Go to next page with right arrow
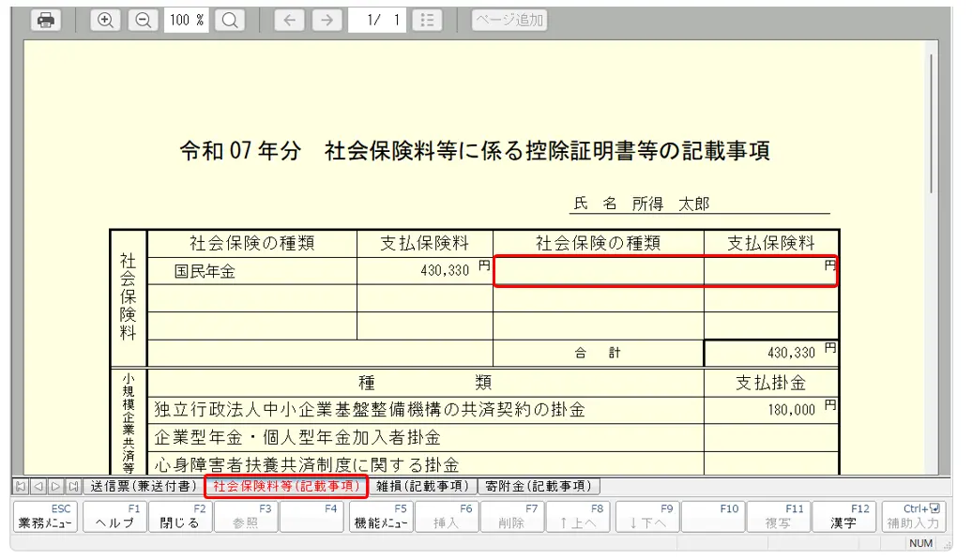 coord(327,21)
